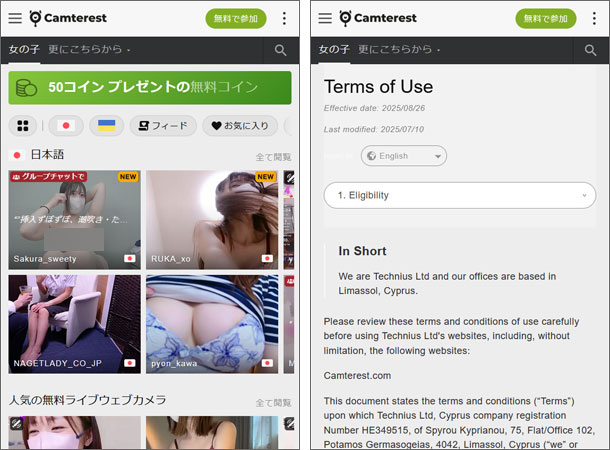
Task: Select the grid categories filter icon
Action: [x=23, y=126]
